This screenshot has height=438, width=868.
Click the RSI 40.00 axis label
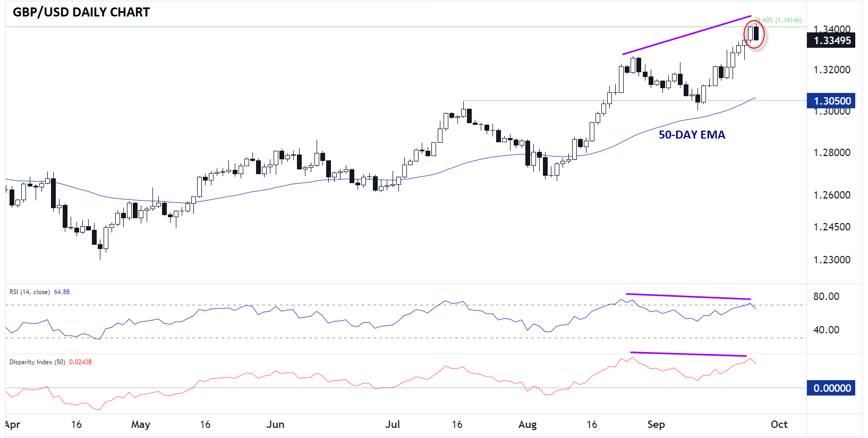pyautogui.click(x=827, y=330)
